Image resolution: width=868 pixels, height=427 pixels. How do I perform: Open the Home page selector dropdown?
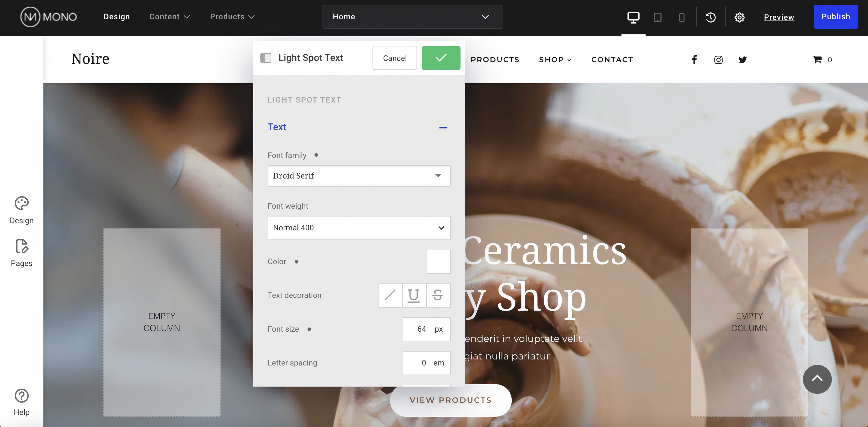pos(412,17)
